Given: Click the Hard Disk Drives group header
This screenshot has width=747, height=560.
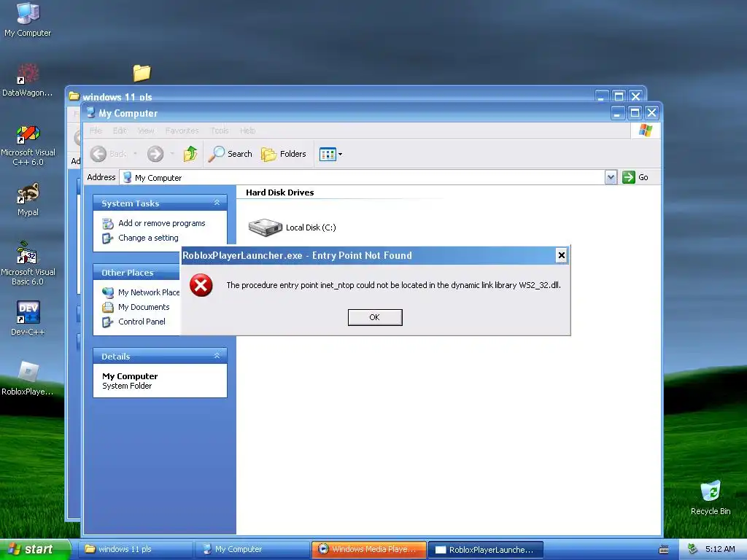Looking at the screenshot, I should point(279,192).
